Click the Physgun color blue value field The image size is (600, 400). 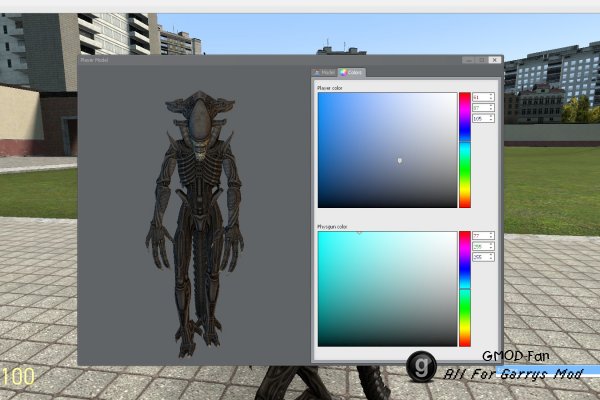coord(483,257)
